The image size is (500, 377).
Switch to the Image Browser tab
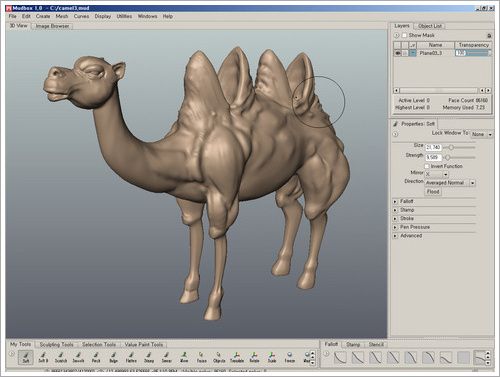point(52,26)
